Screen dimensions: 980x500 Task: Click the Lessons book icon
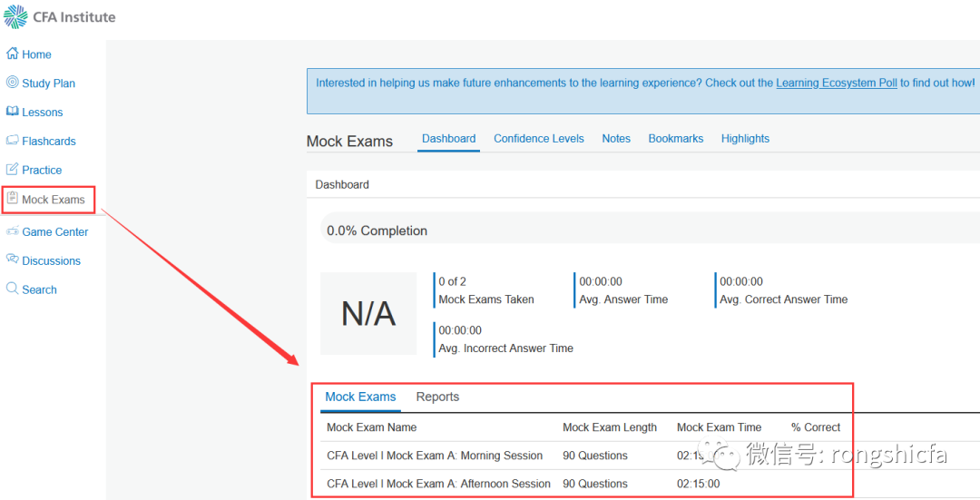pos(12,112)
